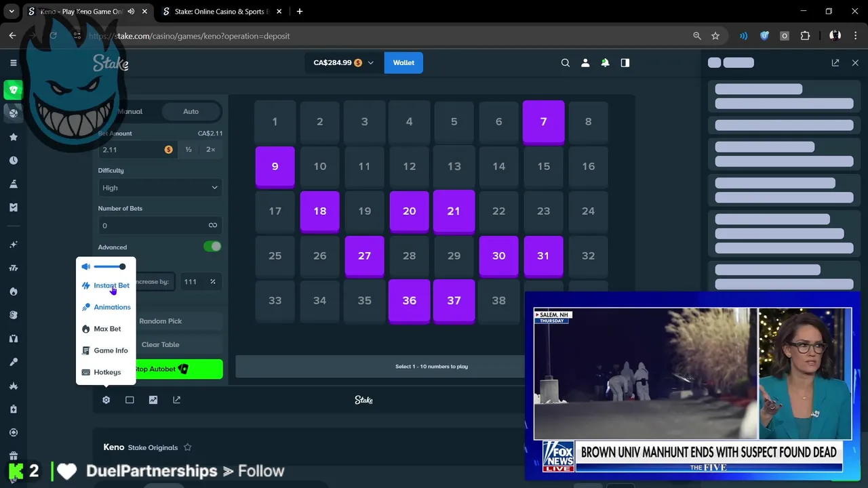Viewport: 868px width, 488px height.
Task: Open Game Info from settings popup
Action: pyautogui.click(x=104, y=350)
